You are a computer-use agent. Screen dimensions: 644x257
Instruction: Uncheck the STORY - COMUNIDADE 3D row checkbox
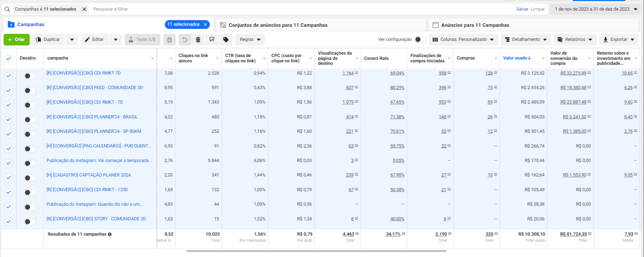point(9,221)
